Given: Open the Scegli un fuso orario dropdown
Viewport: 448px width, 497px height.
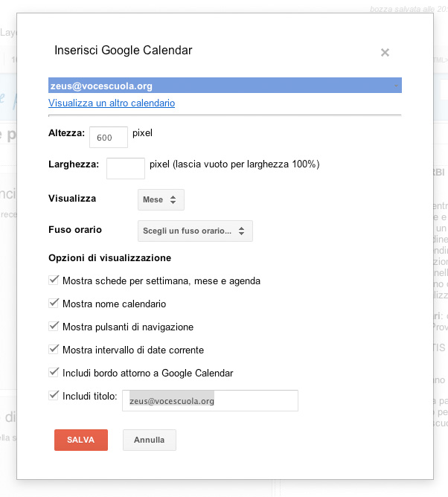Looking at the screenshot, I should (x=196, y=231).
